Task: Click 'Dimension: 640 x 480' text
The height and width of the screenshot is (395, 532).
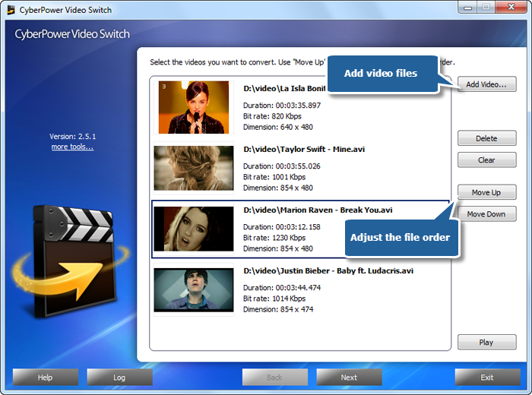Action: coord(278,127)
